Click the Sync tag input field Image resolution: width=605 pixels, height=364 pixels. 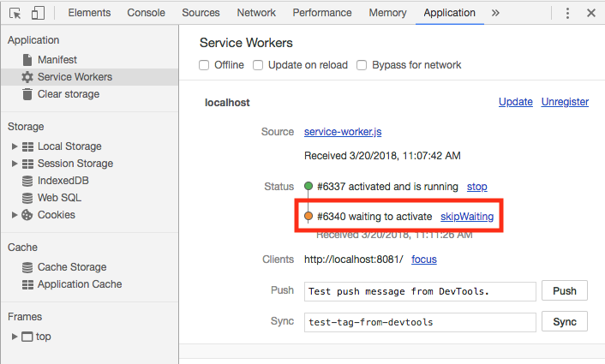click(x=420, y=322)
